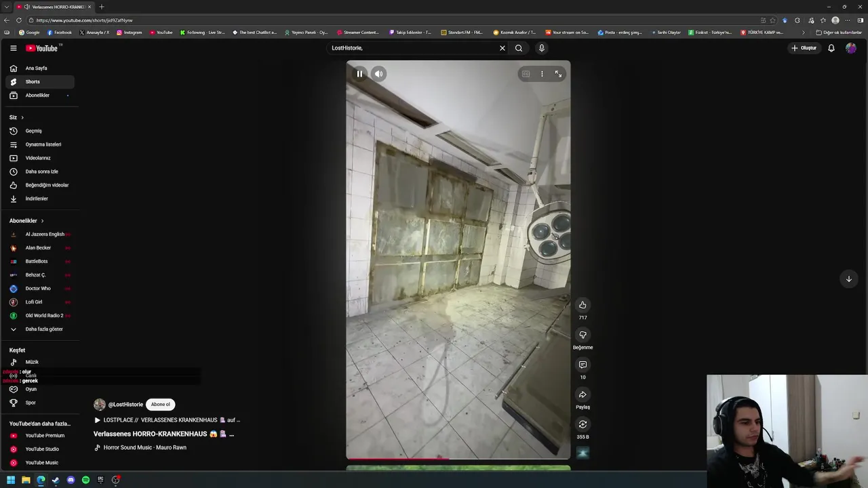Seek on the red progress bar

coord(458,458)
